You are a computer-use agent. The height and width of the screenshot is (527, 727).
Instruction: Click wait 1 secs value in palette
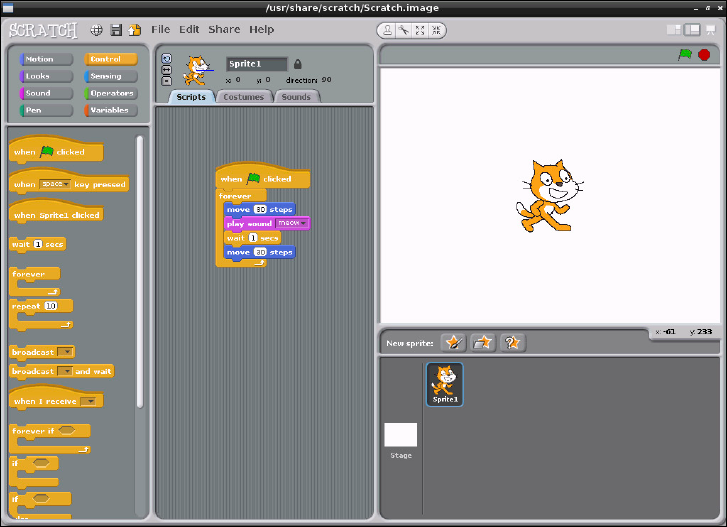pyautogui.click(x=38, y=244)
